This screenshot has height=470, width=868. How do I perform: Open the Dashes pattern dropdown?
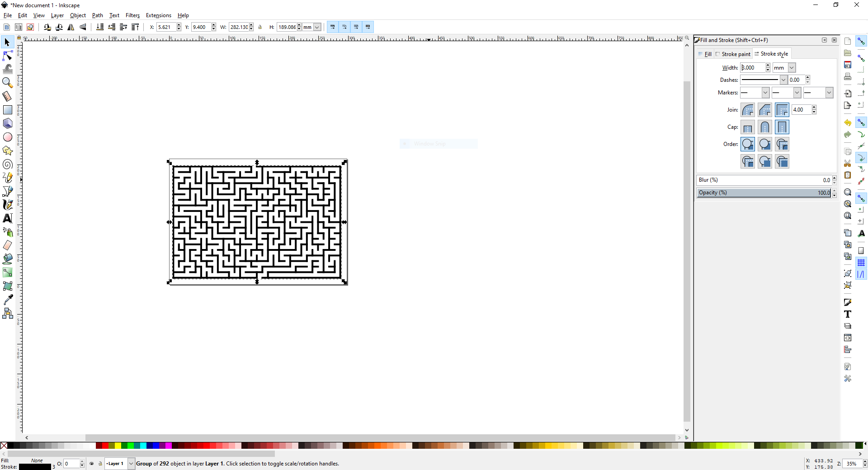click(784, 80)
